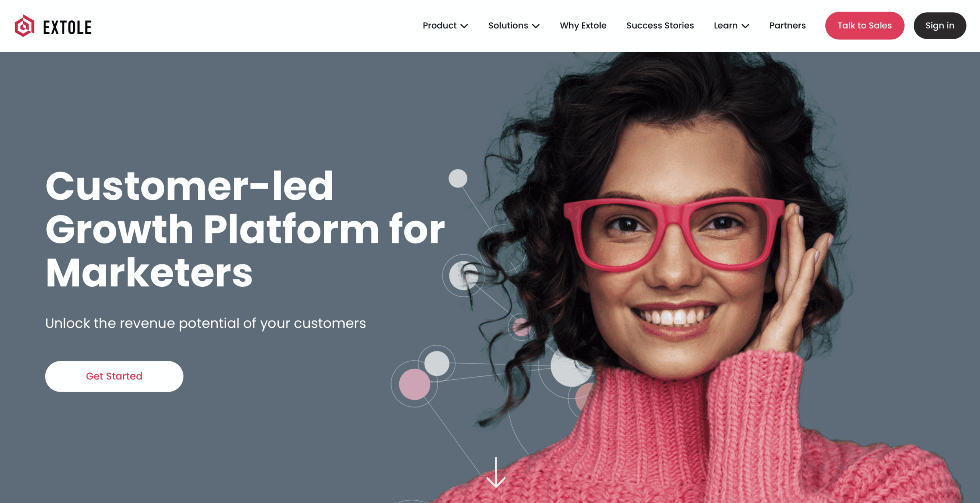Click the Get Started button
Screen dimensions: 980x503
click(114, 376)
